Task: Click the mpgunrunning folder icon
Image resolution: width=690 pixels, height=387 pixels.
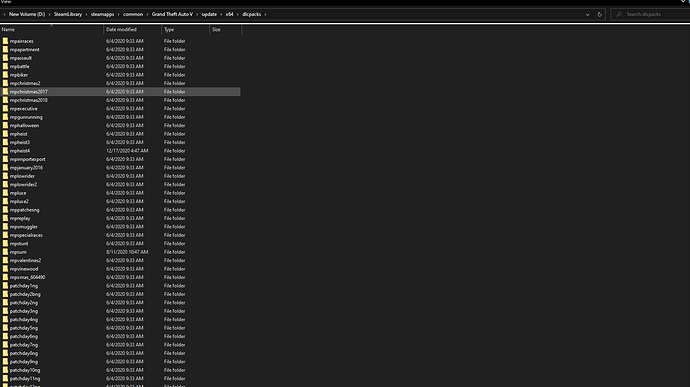Action: point(5,117)
